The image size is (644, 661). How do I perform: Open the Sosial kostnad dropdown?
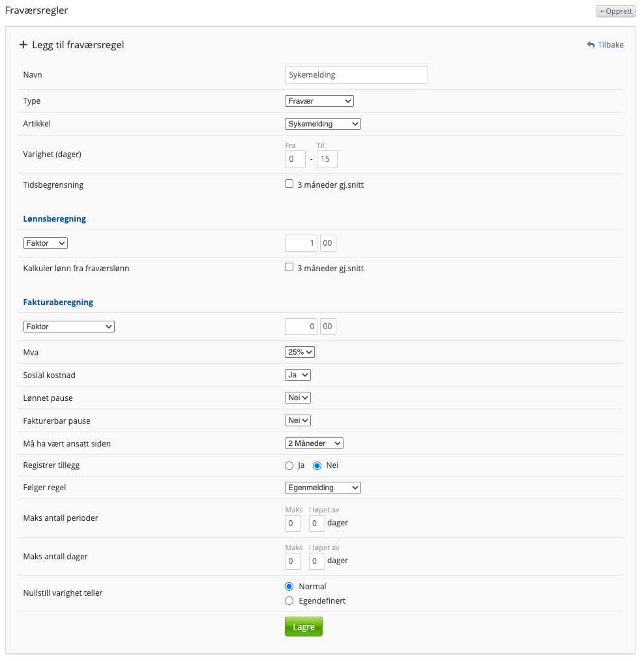pos(298,375)
